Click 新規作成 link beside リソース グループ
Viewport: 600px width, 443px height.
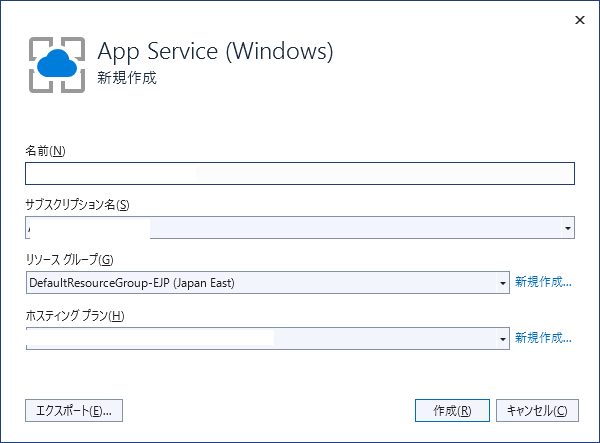pos(543,282)
